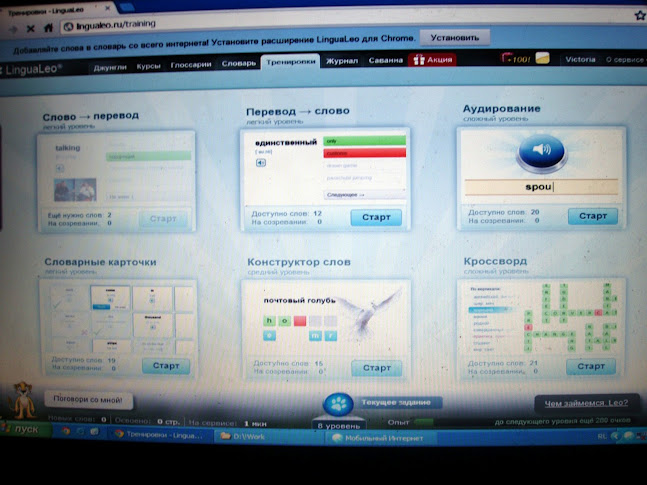Click the talking word preview photo
647x485 pixels.
[75, 189]
